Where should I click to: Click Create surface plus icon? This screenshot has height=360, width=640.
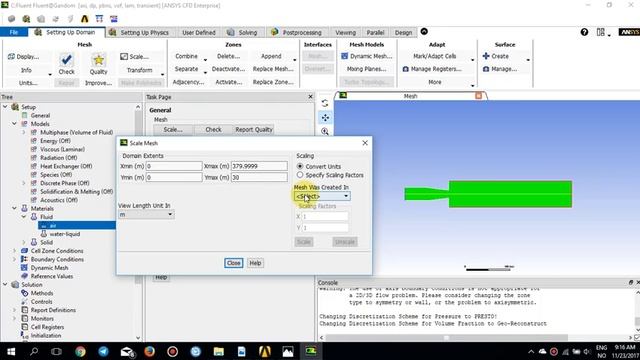[486, 56]
